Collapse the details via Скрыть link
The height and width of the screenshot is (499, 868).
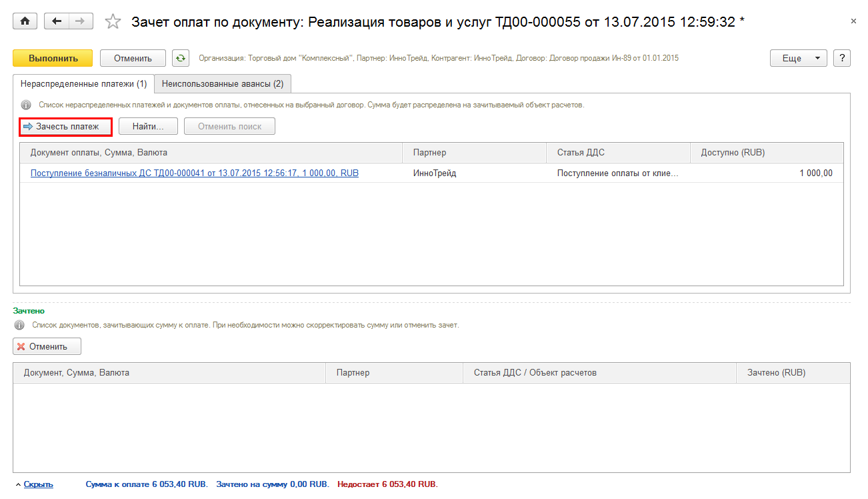click(x=38, y=484)
